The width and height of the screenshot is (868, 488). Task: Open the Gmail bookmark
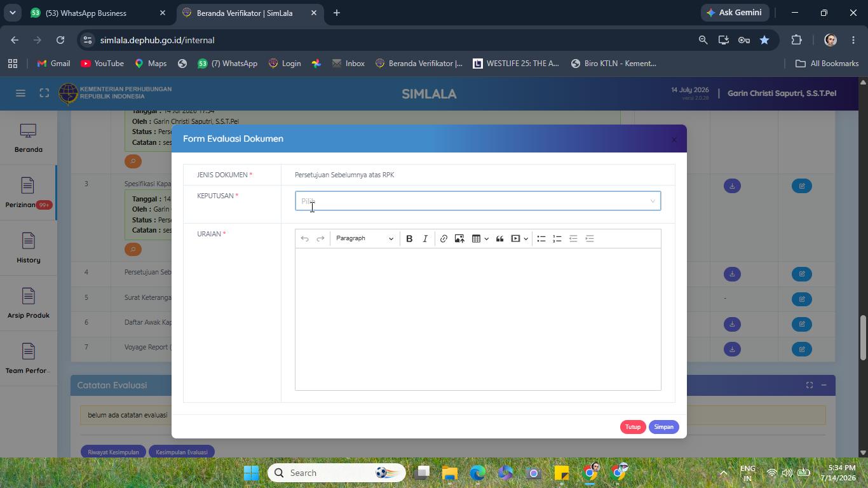point(53,64)
